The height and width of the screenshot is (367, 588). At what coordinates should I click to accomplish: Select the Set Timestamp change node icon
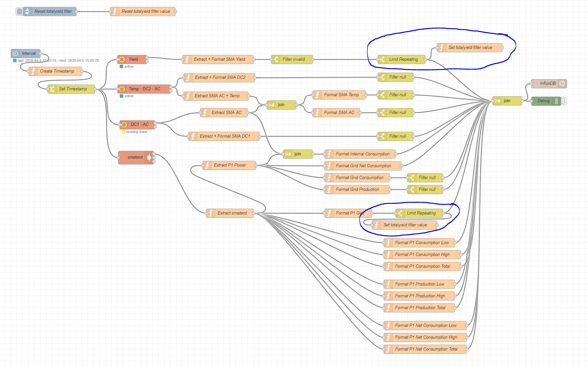(x=52, y=89)
